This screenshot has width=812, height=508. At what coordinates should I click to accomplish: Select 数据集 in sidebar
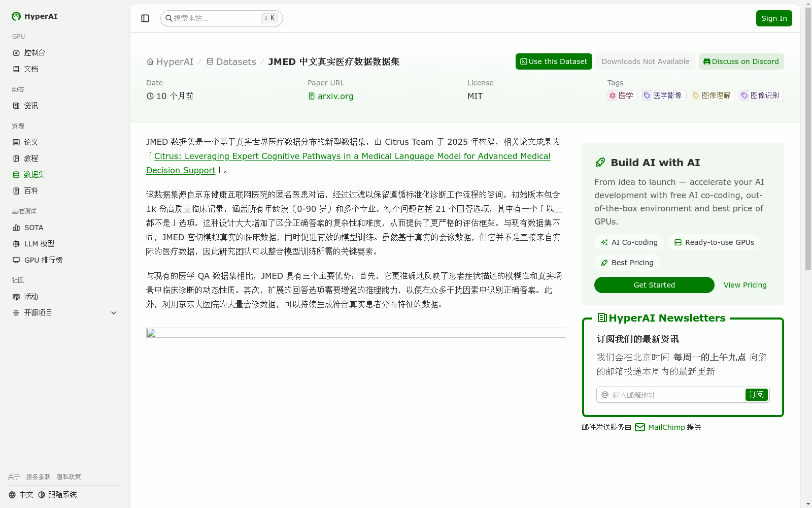[65, 175]
